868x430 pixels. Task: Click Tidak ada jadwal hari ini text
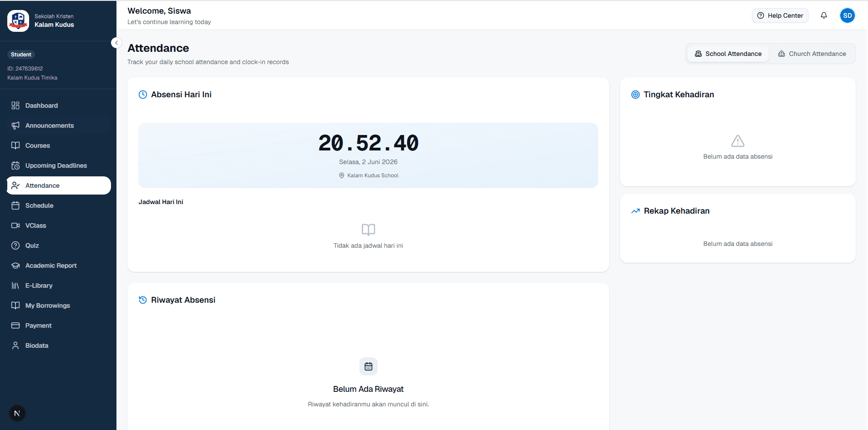pos(368,245)
